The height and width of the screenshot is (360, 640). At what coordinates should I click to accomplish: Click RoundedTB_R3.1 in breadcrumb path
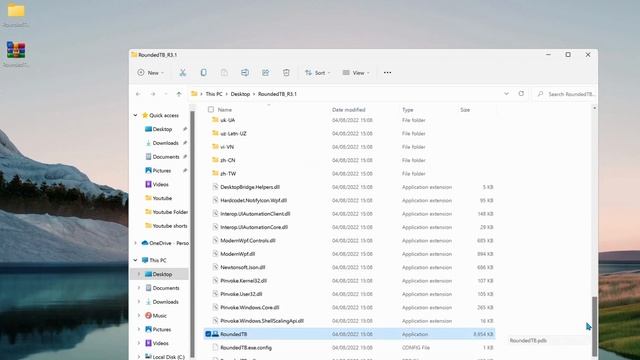[x=277, y=94]
